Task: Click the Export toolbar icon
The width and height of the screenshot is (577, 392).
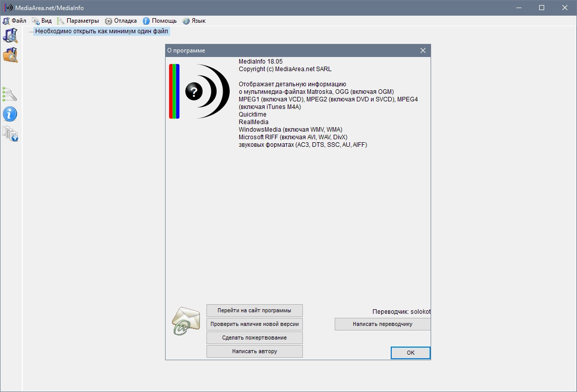Action: pyautogui.click(x=10, y=134)
